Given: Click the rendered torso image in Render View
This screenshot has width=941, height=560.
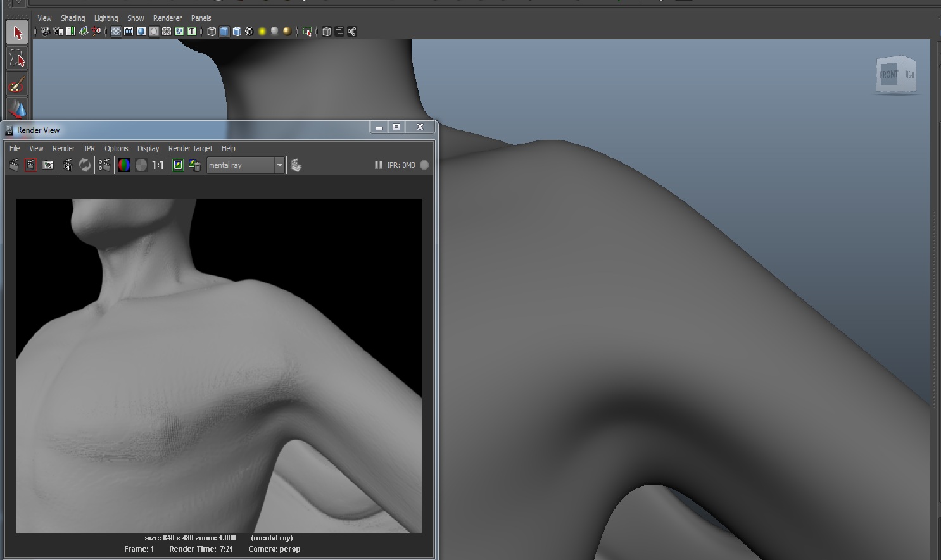Looking at the screenshot, I should tap(218, 366).
